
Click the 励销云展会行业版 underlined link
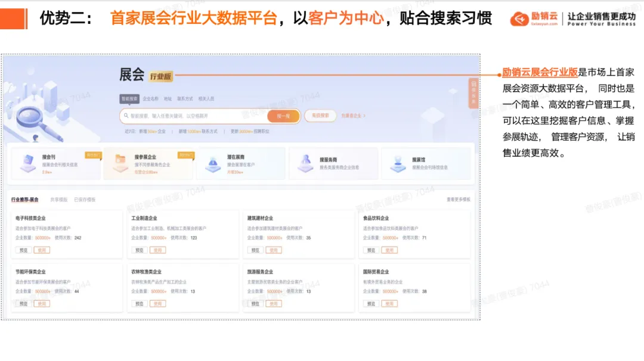540,73
